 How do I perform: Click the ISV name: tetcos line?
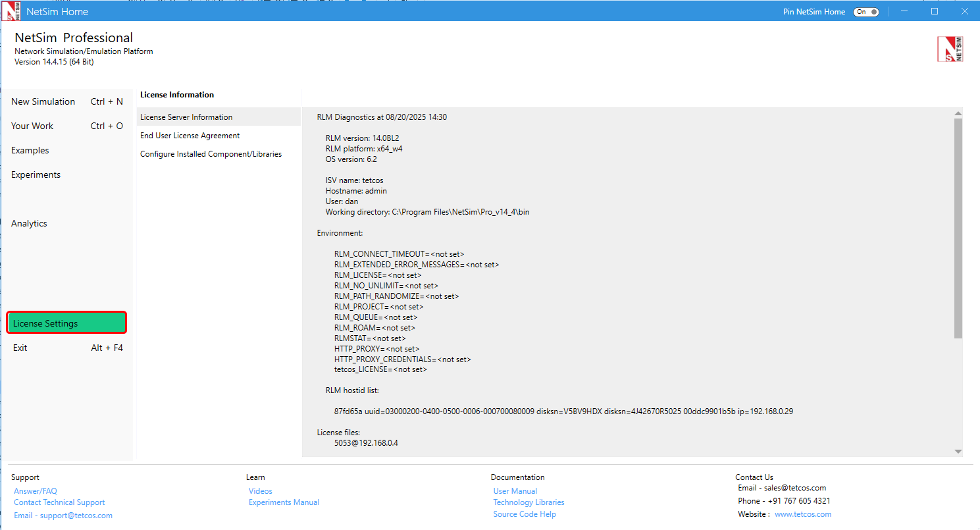(354, 180)
